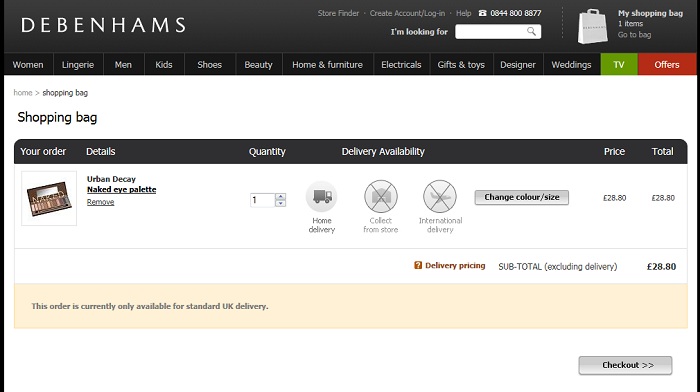Click the SUB-TOTAL £28.80 amount

661,267
